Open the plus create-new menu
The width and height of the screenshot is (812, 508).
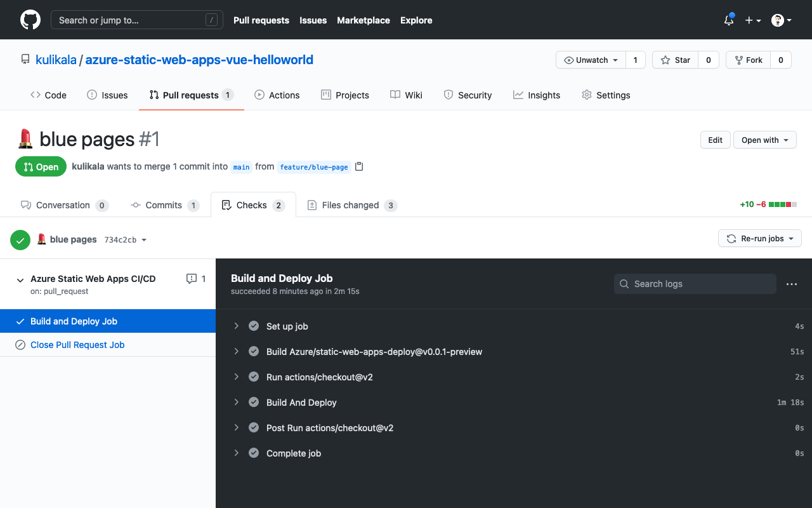tap(752, 20)
